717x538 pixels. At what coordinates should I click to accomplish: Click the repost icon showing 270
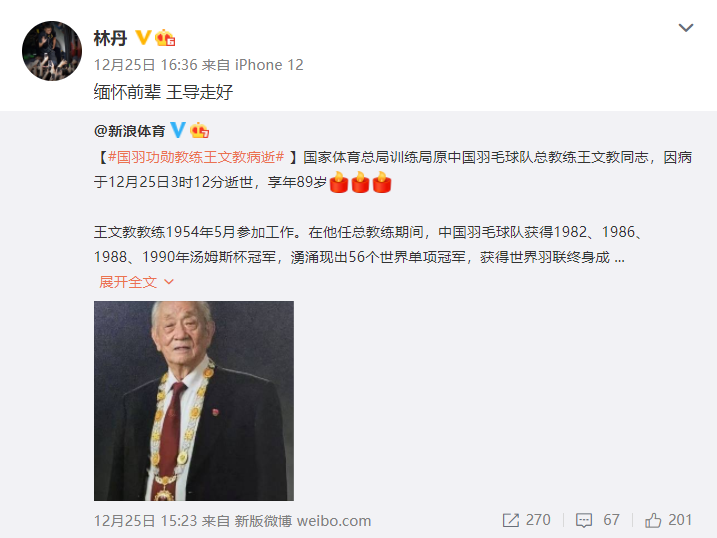(510, 520)
